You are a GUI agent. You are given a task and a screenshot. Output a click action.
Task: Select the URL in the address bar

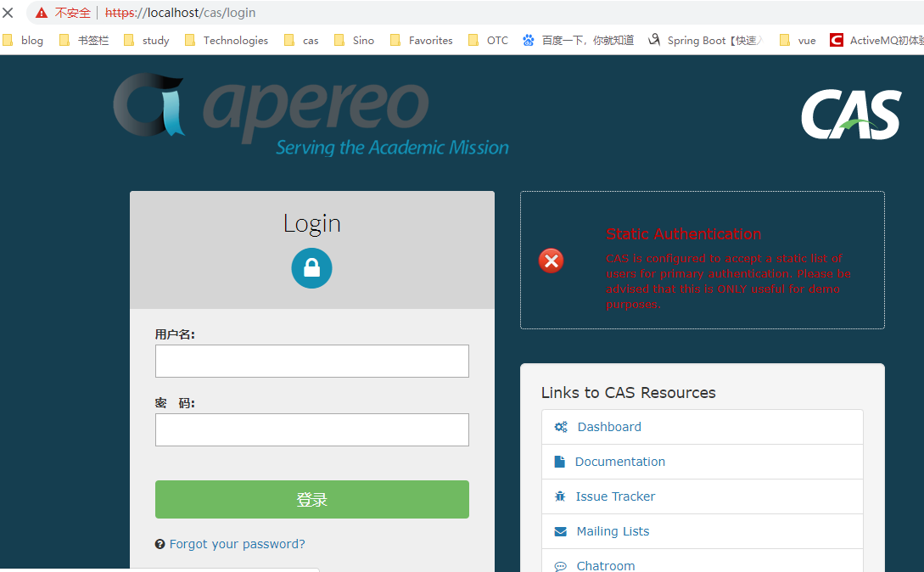click(x=178, y=13)
